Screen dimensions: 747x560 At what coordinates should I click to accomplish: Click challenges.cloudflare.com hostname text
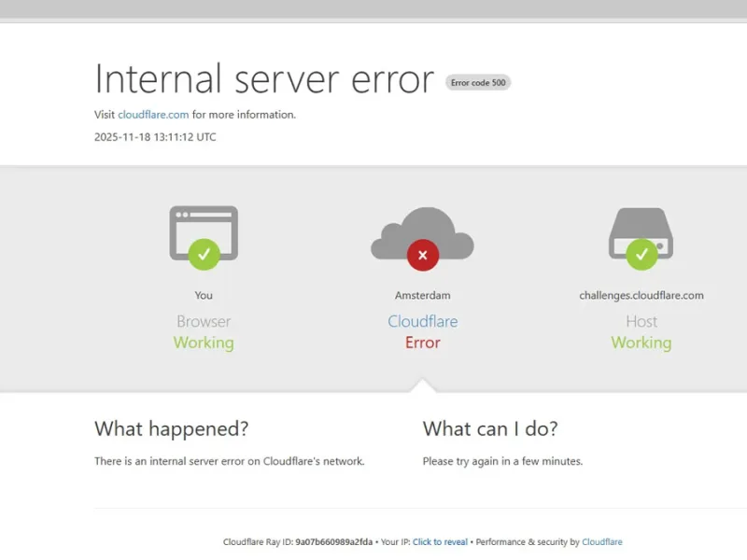click(x=641, y=295)
